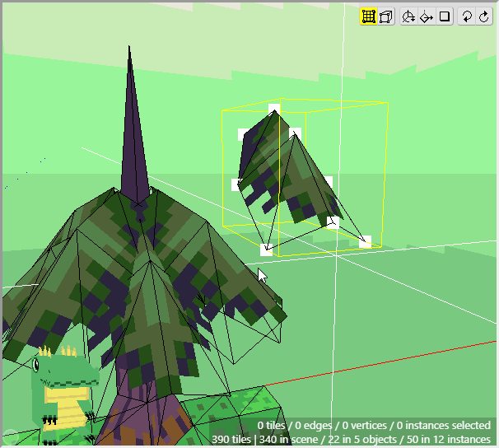Click the upper-right vertex handle near leaf top
This screenshot has width=499, height=448.
click(x=295, y=133)
